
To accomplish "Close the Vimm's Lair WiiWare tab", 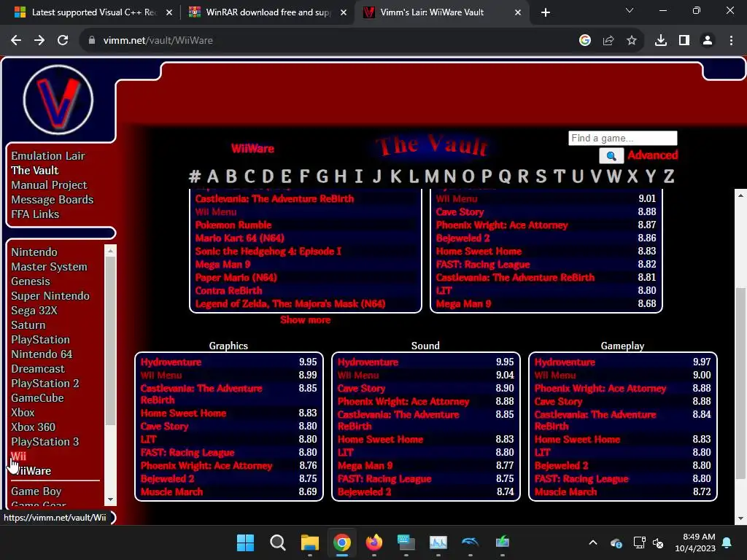I will click(518, 12).
